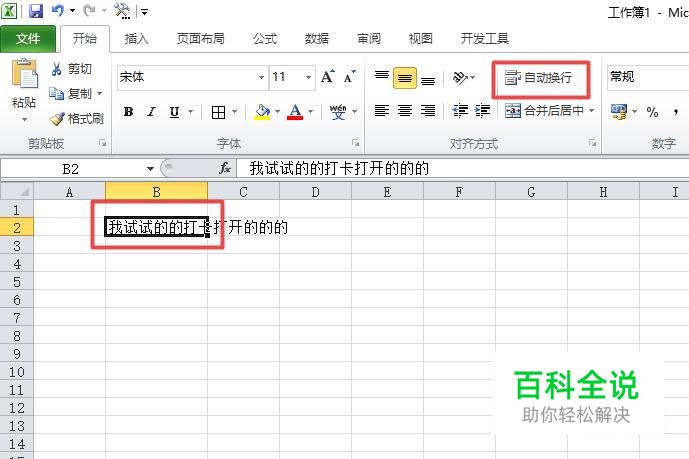Image resolution: width=689 pixels, height=459 pixels.
Task: Expand the 粘贴 paste options arrow
Action: tap(24, 119)
